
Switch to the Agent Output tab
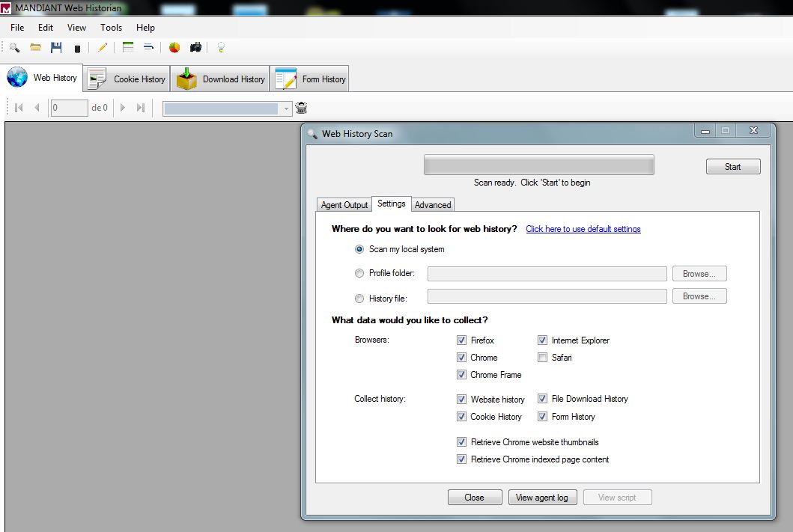click(x=344, y=204)
